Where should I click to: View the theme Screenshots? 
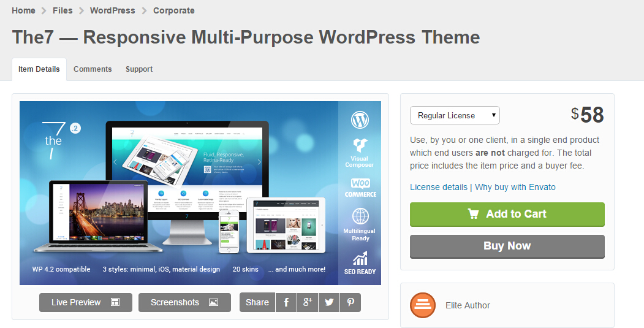[184, 302]
